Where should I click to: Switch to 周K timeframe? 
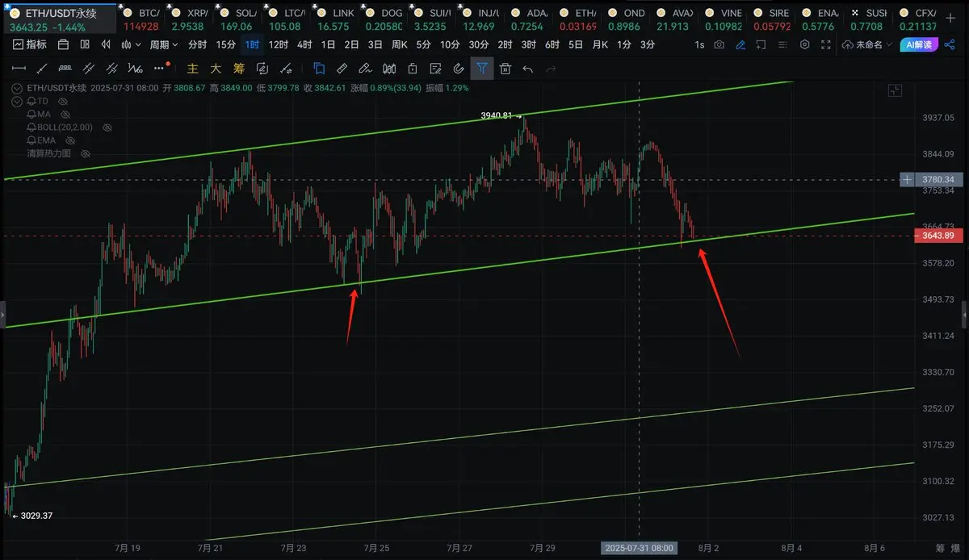tap(399, 44)
